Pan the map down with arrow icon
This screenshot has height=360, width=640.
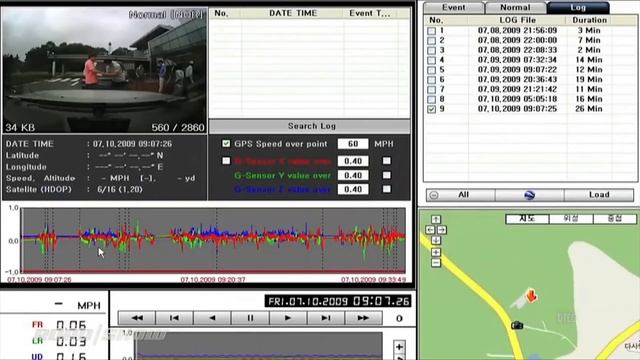click(x=436, y=240)
